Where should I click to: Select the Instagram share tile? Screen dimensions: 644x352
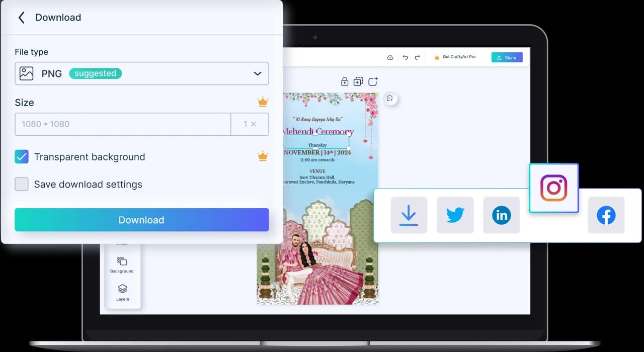coord(553,188)
